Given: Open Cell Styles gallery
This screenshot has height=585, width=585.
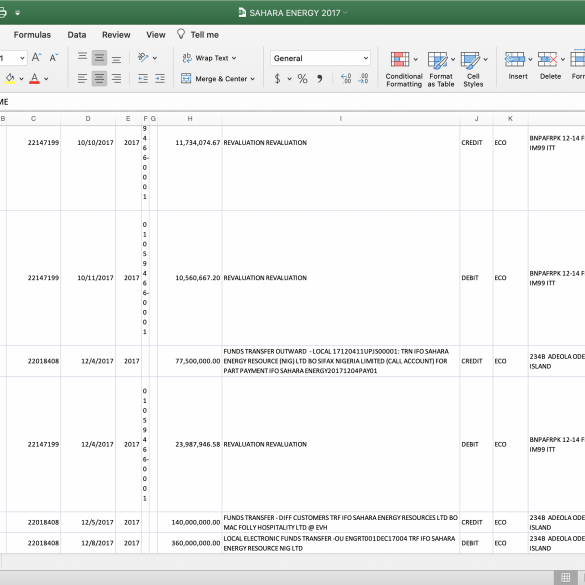Looking at the screenshot, I should coord(473,69).
